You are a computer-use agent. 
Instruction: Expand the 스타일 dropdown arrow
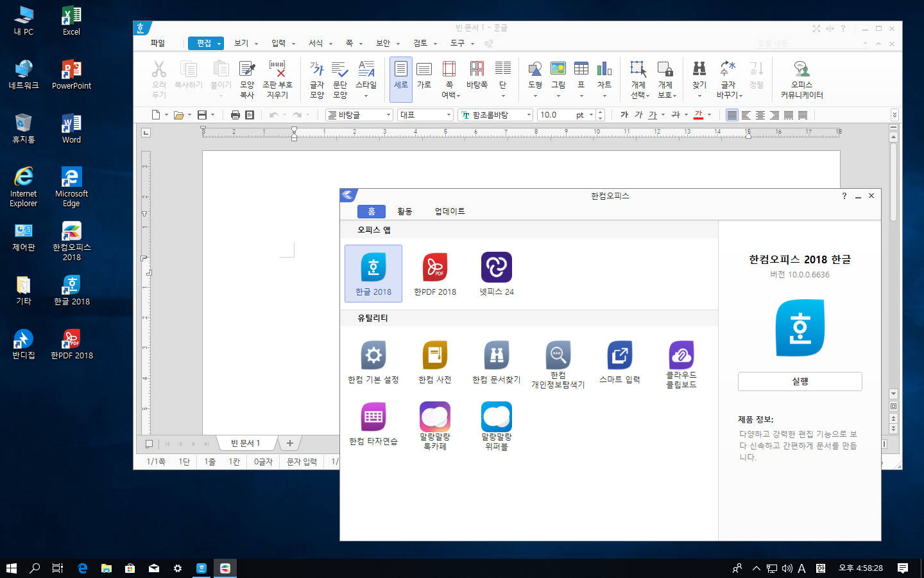tap(366, 96)
